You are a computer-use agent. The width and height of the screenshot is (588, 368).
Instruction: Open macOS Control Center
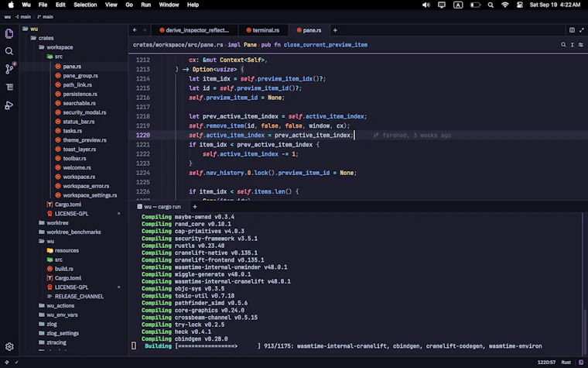(520, 5)
